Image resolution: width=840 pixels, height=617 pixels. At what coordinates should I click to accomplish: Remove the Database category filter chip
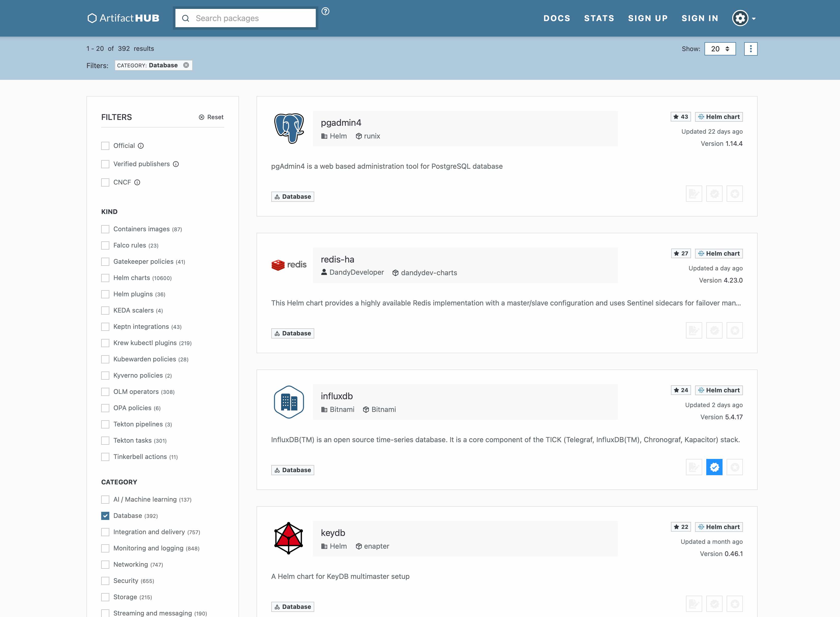(186, 65)
